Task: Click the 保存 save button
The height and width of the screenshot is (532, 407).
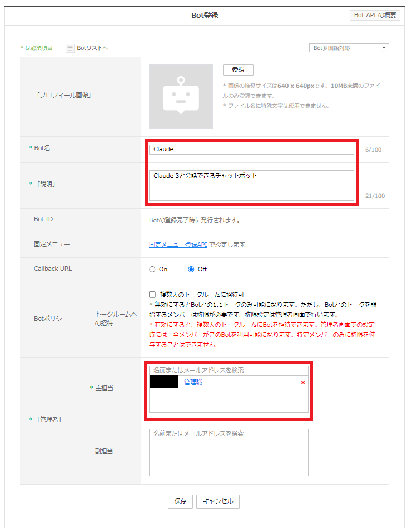Action: 180,501
